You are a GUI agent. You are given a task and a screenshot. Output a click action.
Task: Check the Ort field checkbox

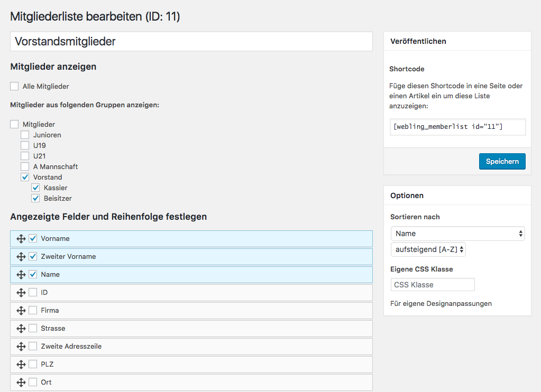coord(33,382)
